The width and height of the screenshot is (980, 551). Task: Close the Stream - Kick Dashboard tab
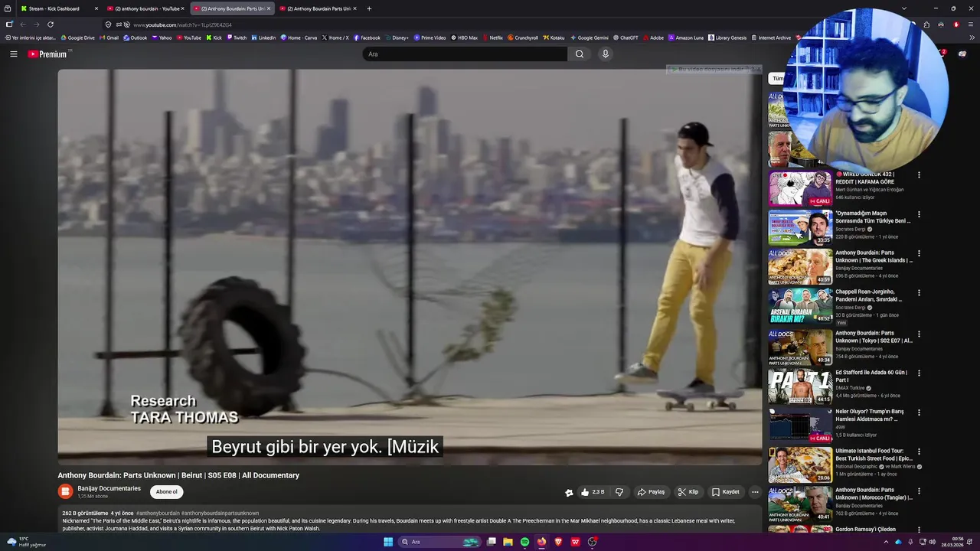click(96, 8)
